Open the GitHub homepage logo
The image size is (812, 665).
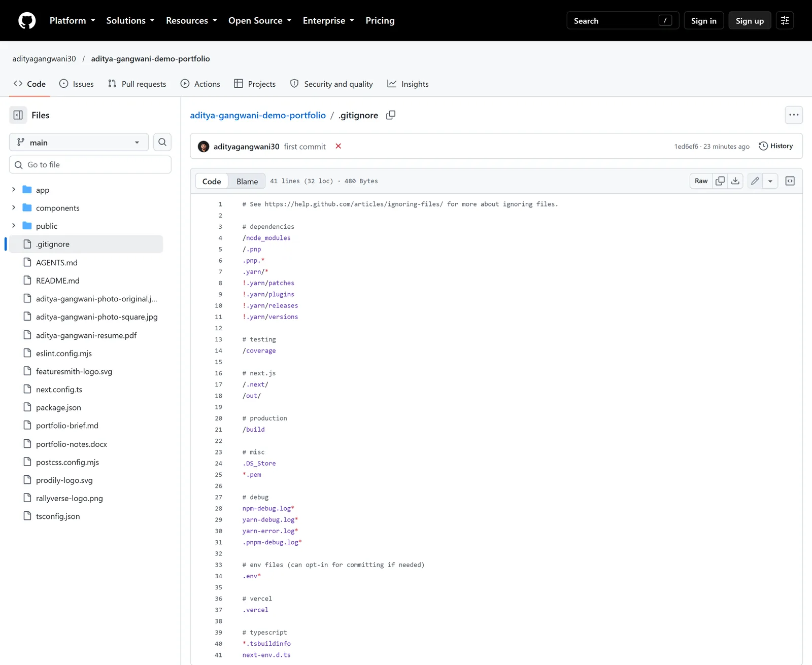click(x=27, y=21)
